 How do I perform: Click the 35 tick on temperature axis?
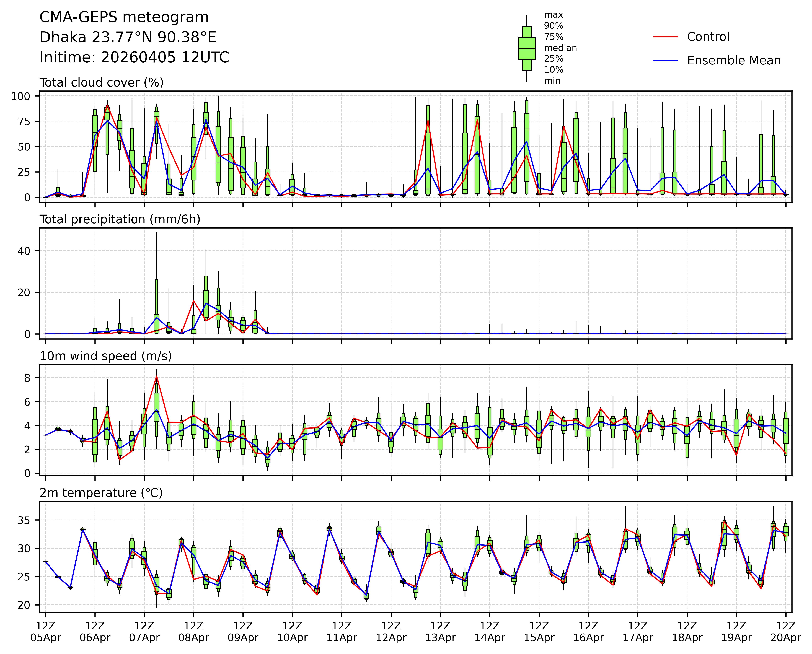(24, 520)
